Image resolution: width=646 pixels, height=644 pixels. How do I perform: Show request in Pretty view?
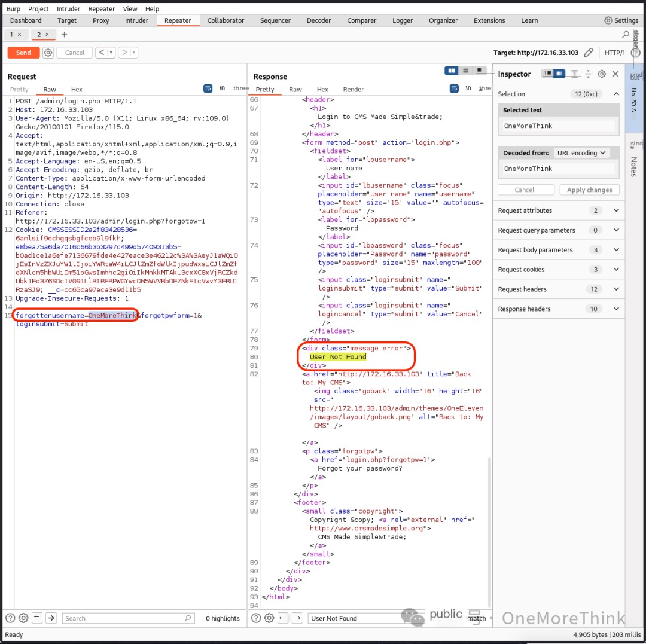point(19,89)
